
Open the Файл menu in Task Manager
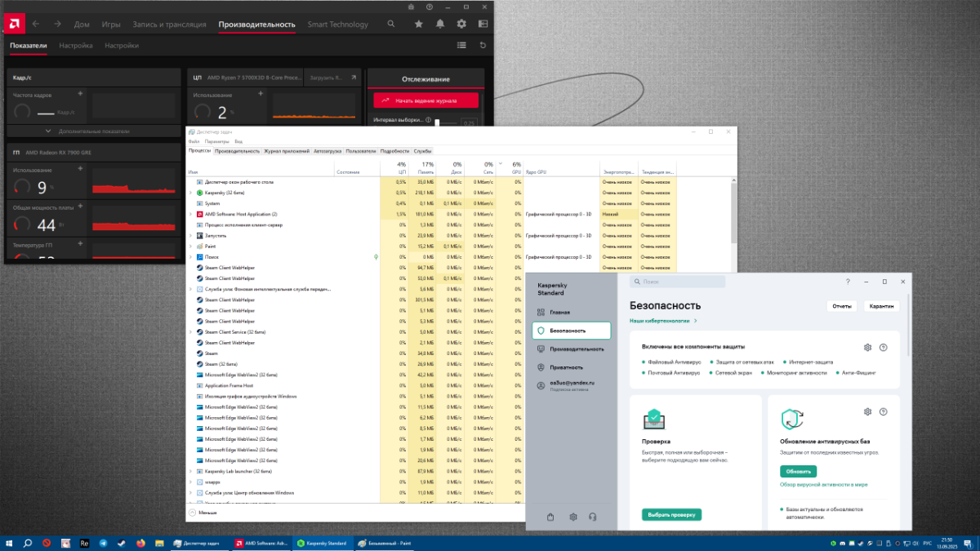point(194,142)
